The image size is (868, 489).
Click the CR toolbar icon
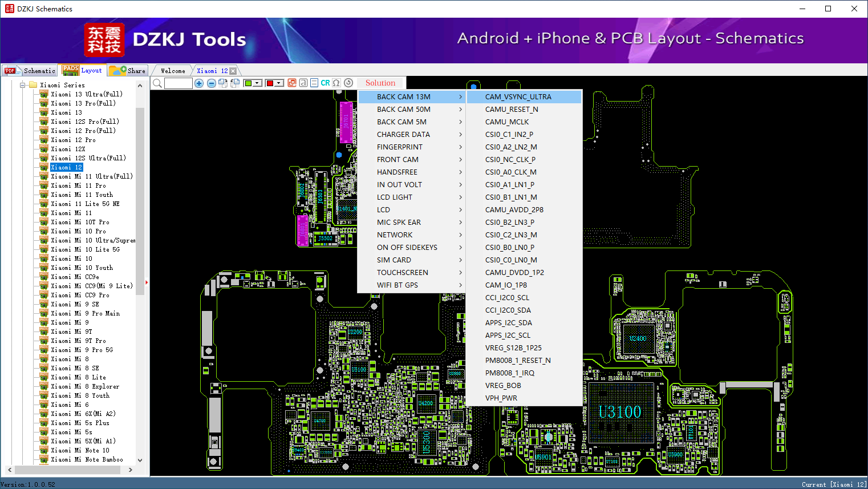(325, 83)
